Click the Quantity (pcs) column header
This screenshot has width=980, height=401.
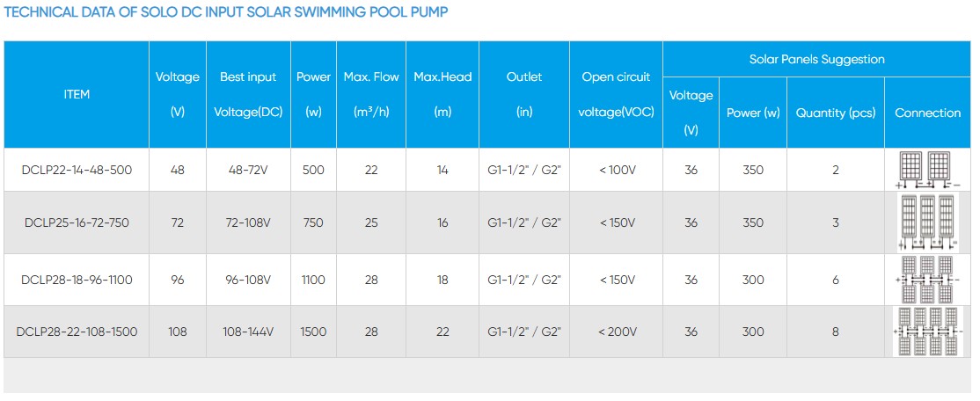click(x=835, y=113)
